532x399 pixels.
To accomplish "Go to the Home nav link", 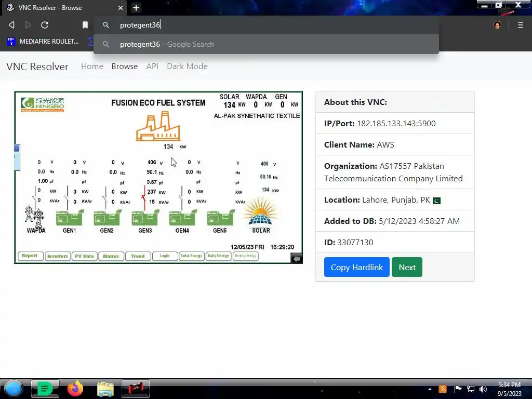I will click(92, 66).
